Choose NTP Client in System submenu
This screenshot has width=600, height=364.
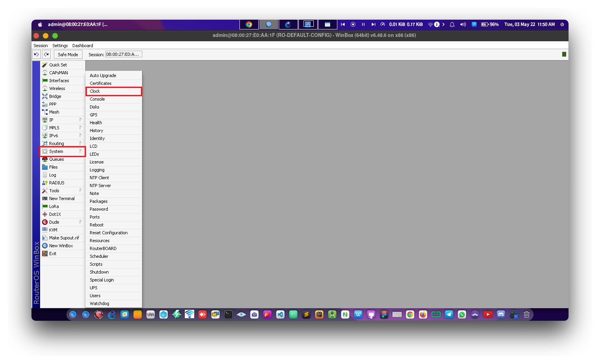(x=99, y=178)
